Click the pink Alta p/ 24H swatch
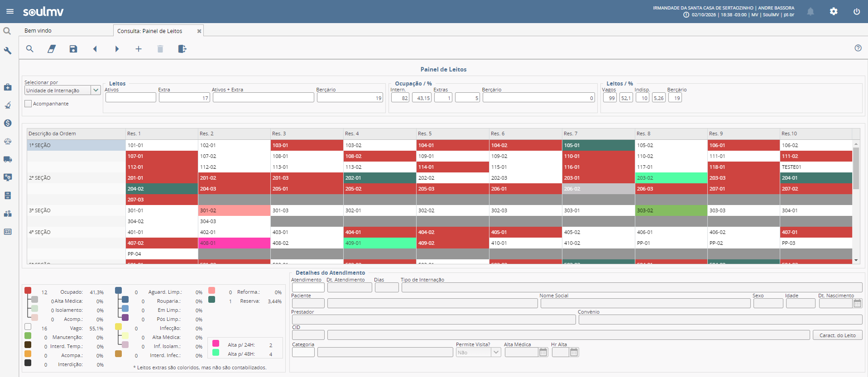The width and height of the screenshot is (868, 377). point(216,344)
